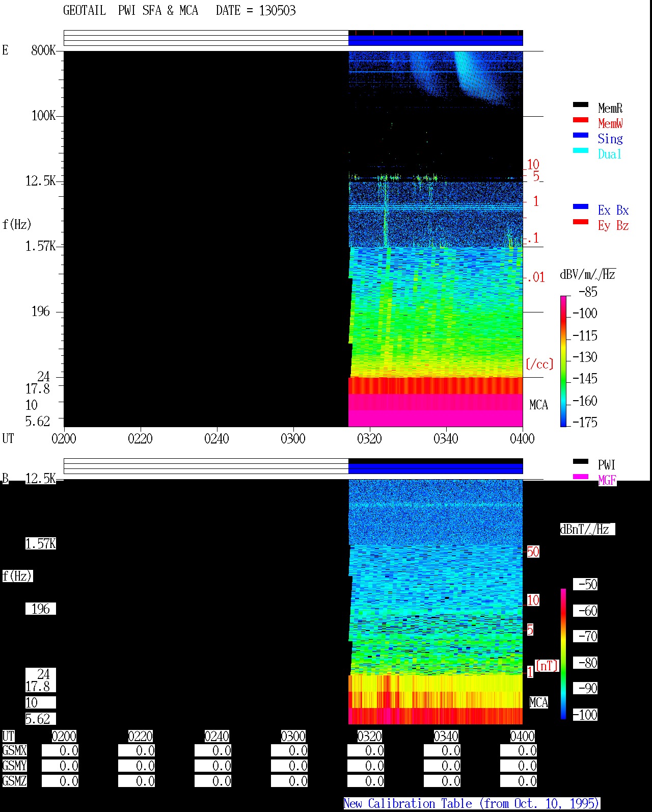The height and width of the screenshot is (812, 652).
Task: Click the 800K frequency axis label
Action: point(43,50)
